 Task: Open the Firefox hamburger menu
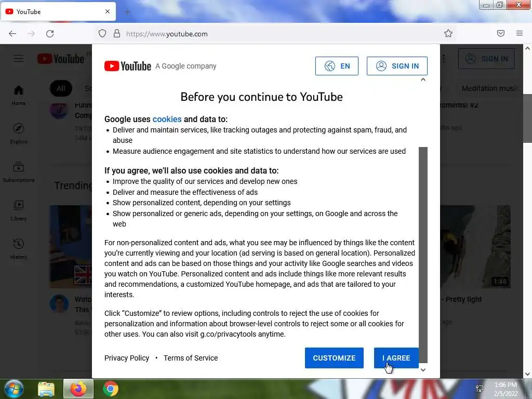(520, 33)
